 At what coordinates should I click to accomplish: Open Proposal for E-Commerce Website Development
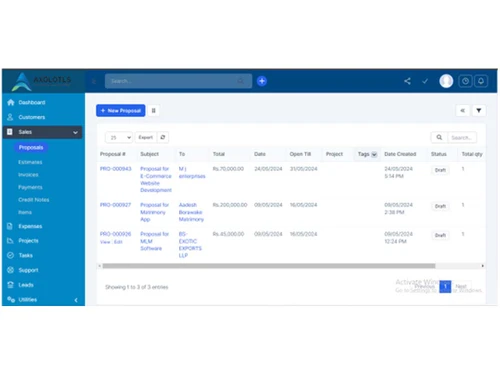[156, 179]
